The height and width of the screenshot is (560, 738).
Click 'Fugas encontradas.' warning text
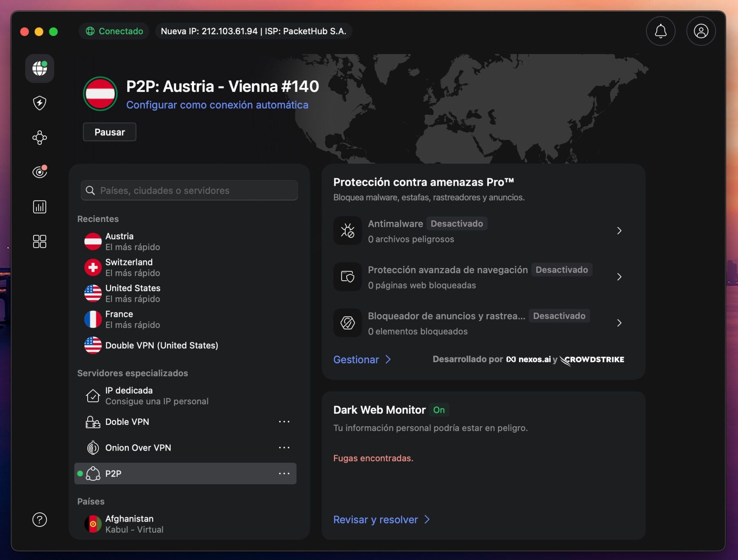tap(373, 458)
